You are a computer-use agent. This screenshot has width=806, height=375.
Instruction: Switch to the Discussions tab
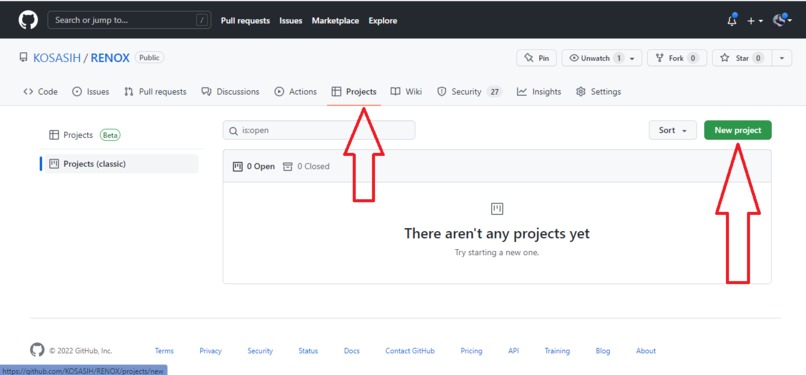[x=230, y=91]
